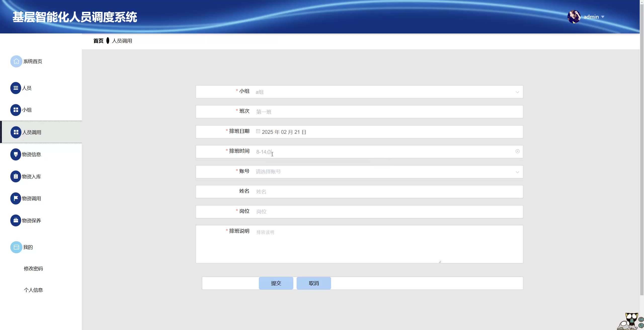Expand the 小组 dropdown arrow
Image resolution: width=644 pixels, height=330 pixels.
517,92
